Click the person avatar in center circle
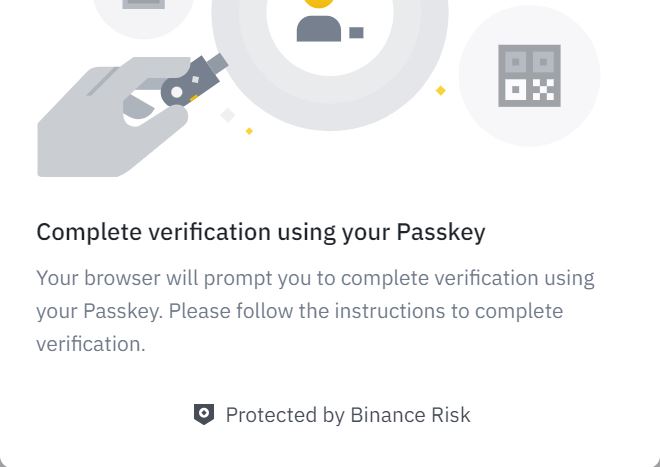 click(319, 22)
